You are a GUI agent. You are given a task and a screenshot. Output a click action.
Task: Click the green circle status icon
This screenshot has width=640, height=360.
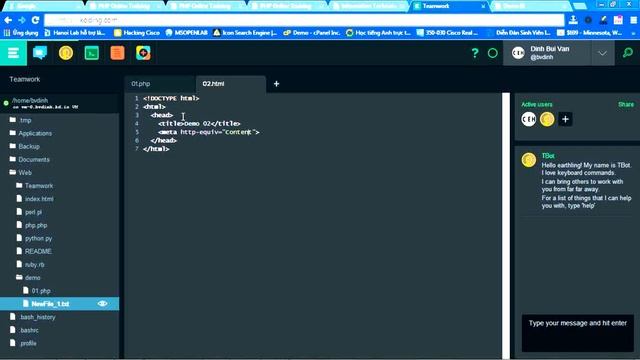click(493, 53)
